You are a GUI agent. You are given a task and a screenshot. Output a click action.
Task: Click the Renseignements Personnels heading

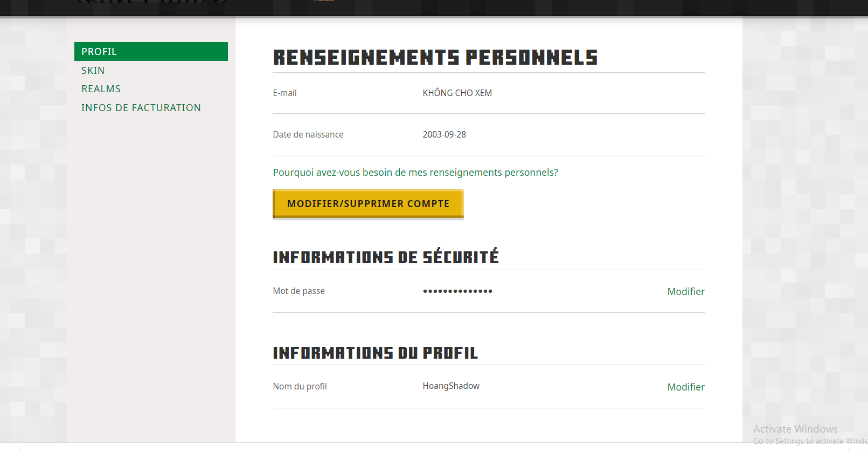435,58
